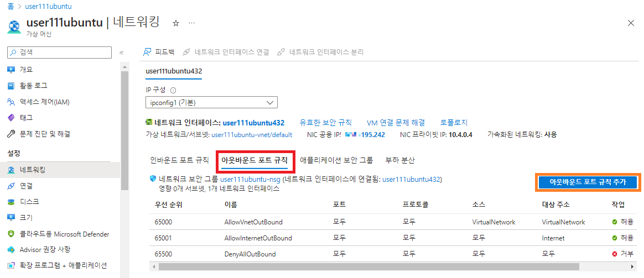The height and width of the screenshot is (278, 644).
Task: Open VM 연결 문제 해결 link
Action: click(396, 123)
